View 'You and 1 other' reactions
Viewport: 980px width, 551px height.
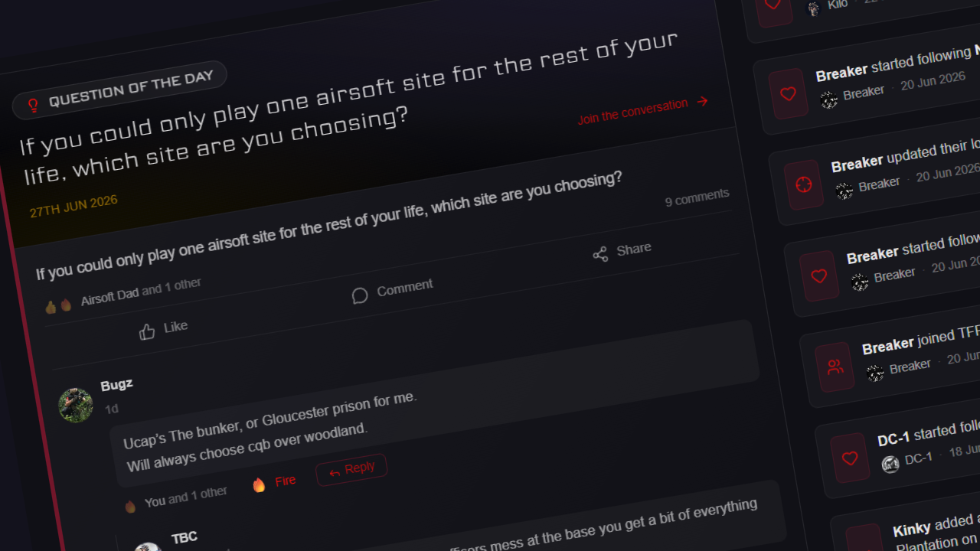(x=185, y=498)
